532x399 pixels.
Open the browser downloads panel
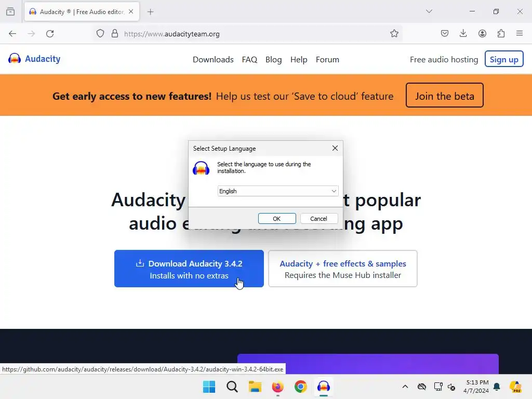pyautogui.click(x=463, y=34)
